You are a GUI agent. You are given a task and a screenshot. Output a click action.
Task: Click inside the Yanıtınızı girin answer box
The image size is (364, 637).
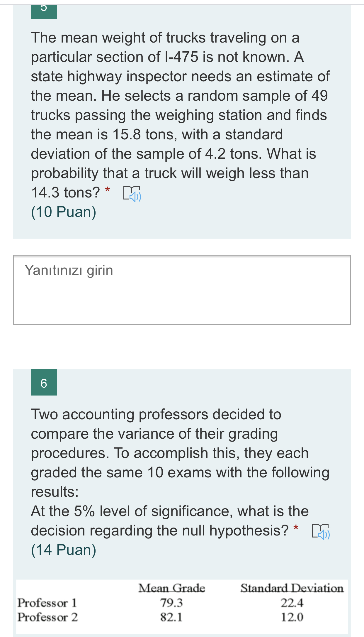182,289
